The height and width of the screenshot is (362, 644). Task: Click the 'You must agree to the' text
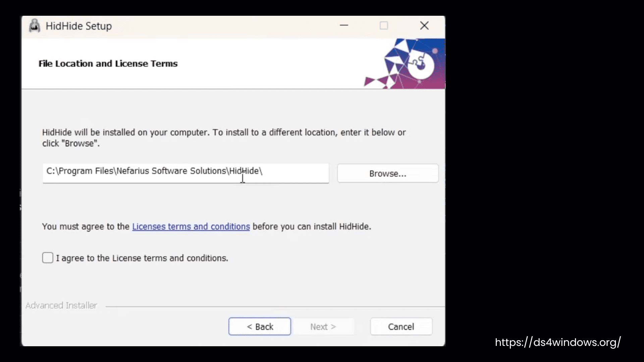pos(86,227)
